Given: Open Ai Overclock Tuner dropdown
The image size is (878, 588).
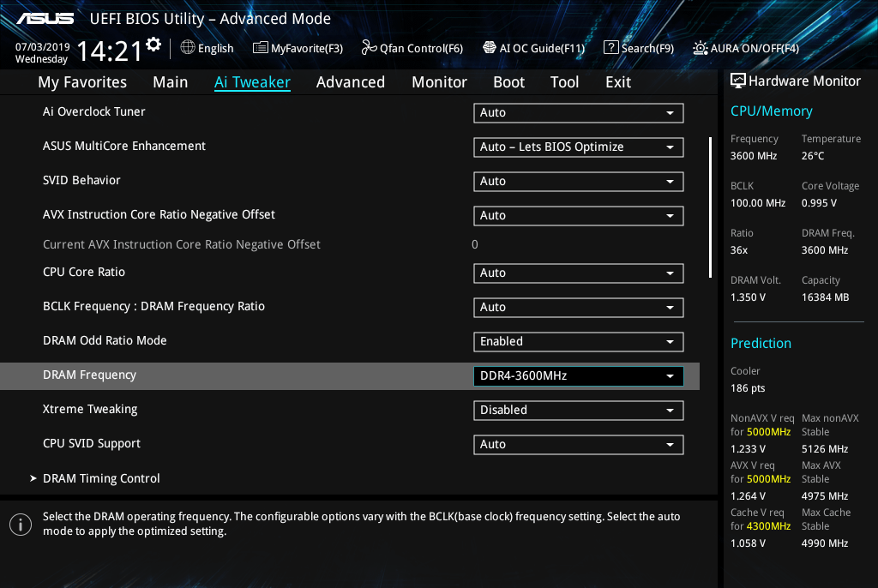Looking at the screenshot, I should (579, 112).
